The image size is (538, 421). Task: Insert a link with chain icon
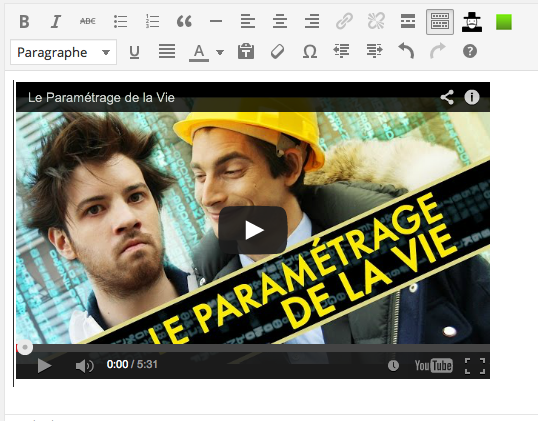344,21
